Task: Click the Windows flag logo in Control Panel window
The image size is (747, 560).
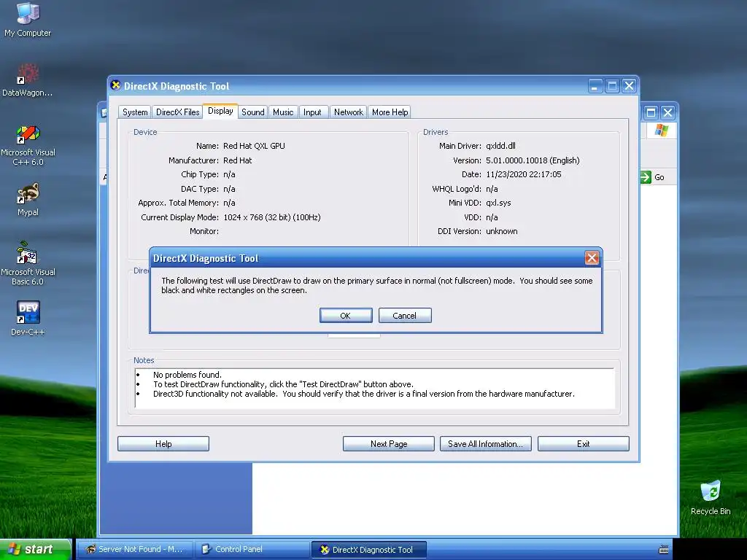Action: tap(661, 130)
